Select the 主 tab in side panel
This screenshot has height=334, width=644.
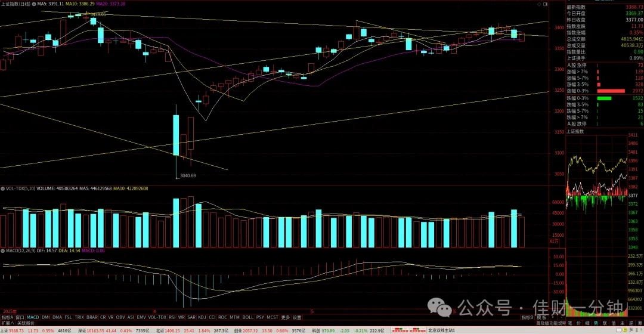click(x=622, y=323)
